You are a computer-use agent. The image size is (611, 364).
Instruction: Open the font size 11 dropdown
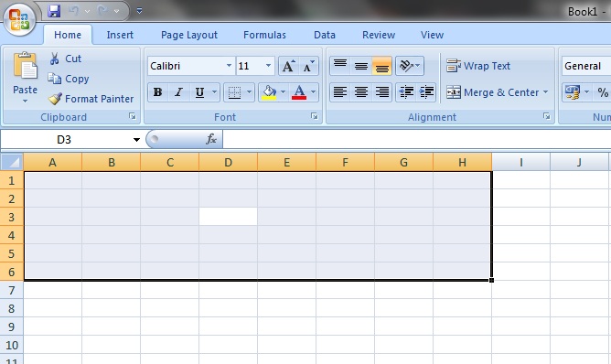click(268, 66)
